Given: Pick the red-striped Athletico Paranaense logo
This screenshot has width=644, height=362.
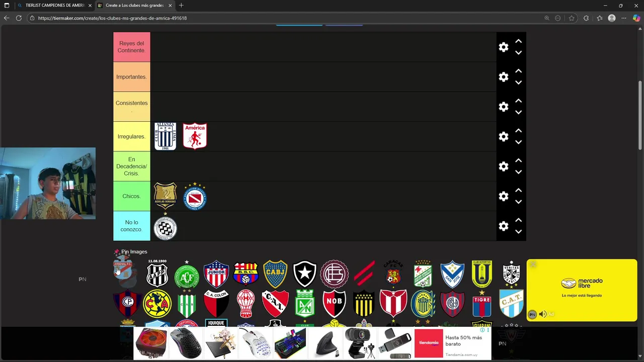Looking at the screenshot, I should (x=364, y=273).
